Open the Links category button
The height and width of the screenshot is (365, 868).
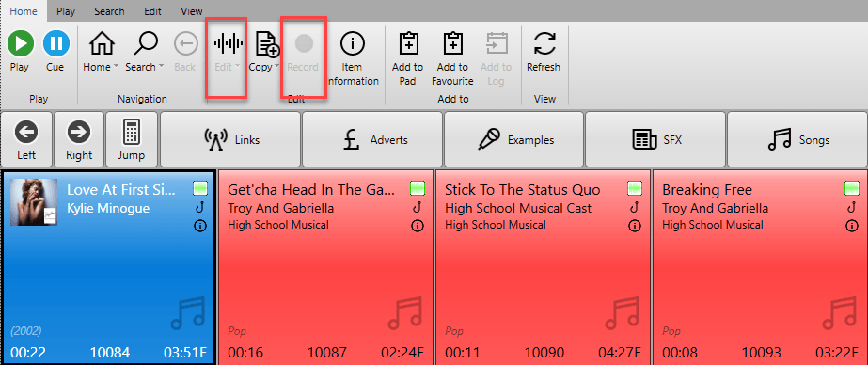[230, 139]
